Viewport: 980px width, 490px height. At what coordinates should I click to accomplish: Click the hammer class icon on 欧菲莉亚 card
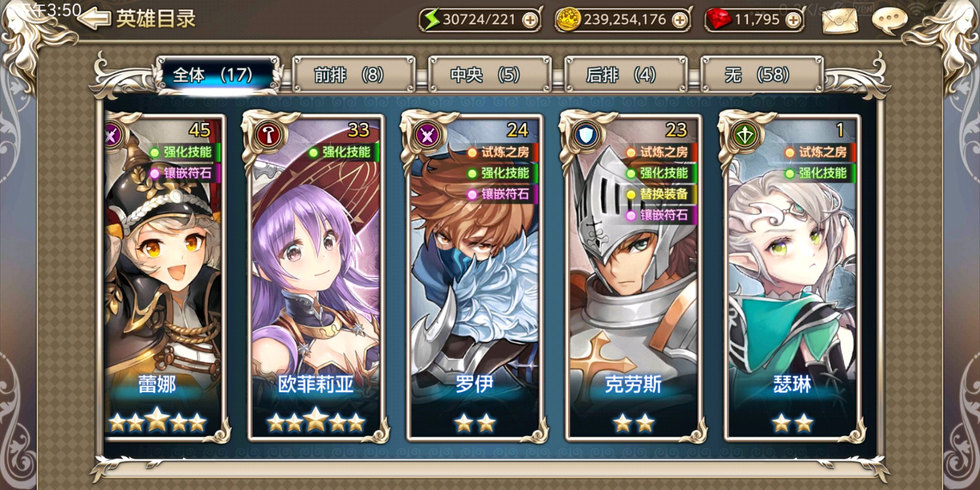coord(269,135)
